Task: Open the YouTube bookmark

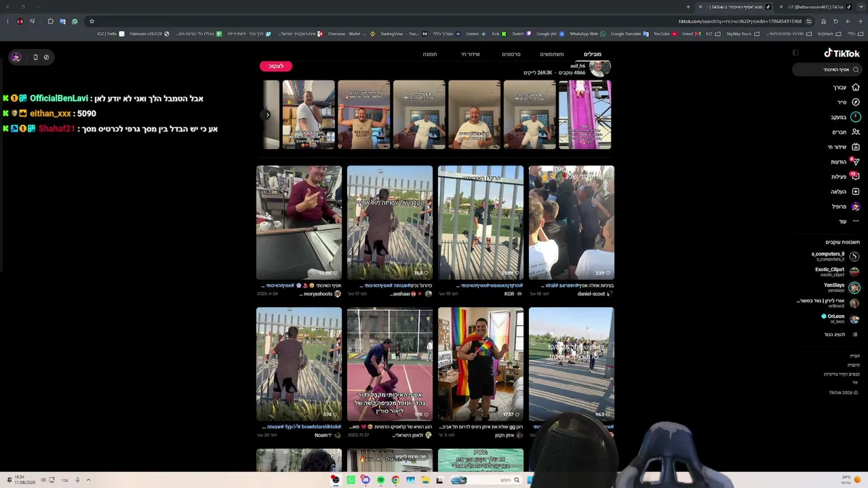Action: click(665, 33)
